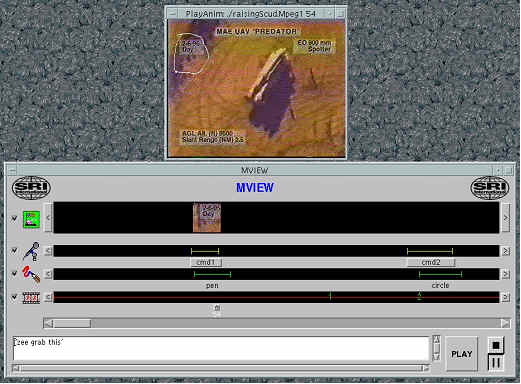Click the SRI logo at right
This screenshot has height=384, width=521.
coord(490,188)
